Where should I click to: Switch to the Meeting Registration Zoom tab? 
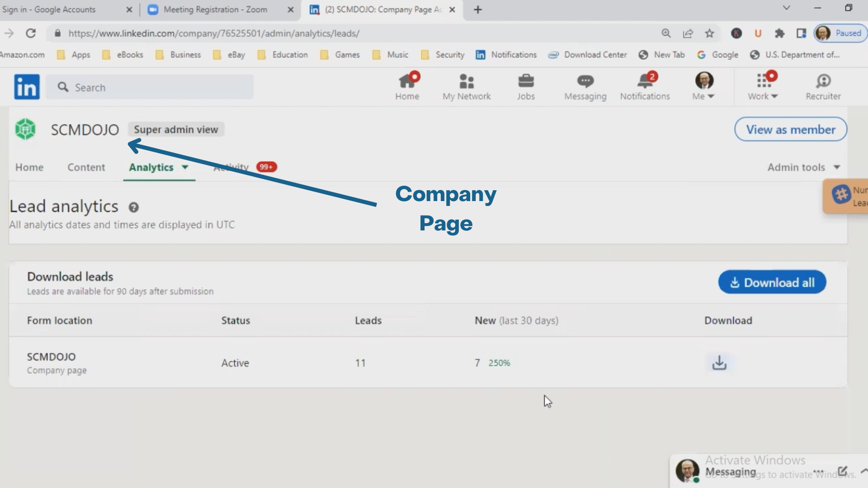point(221,9)
